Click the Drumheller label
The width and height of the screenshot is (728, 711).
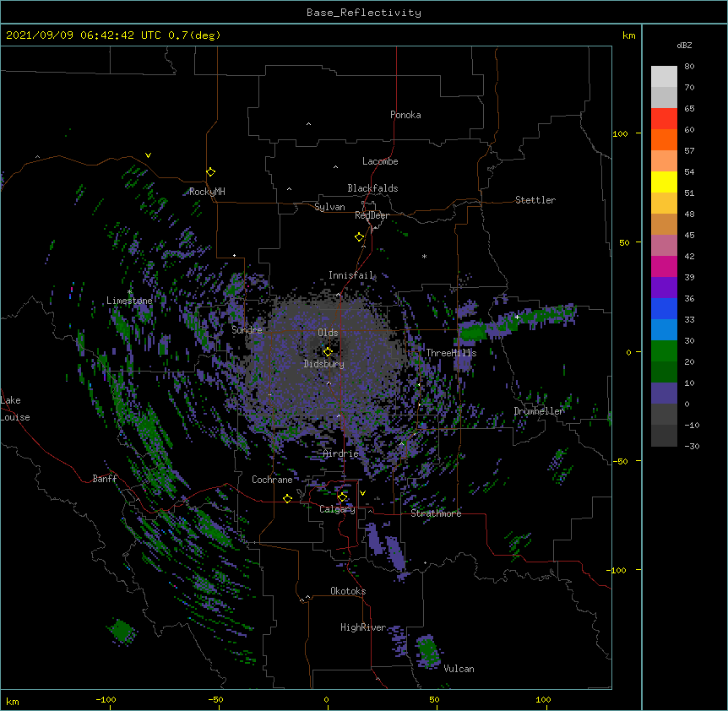[539, 411]
